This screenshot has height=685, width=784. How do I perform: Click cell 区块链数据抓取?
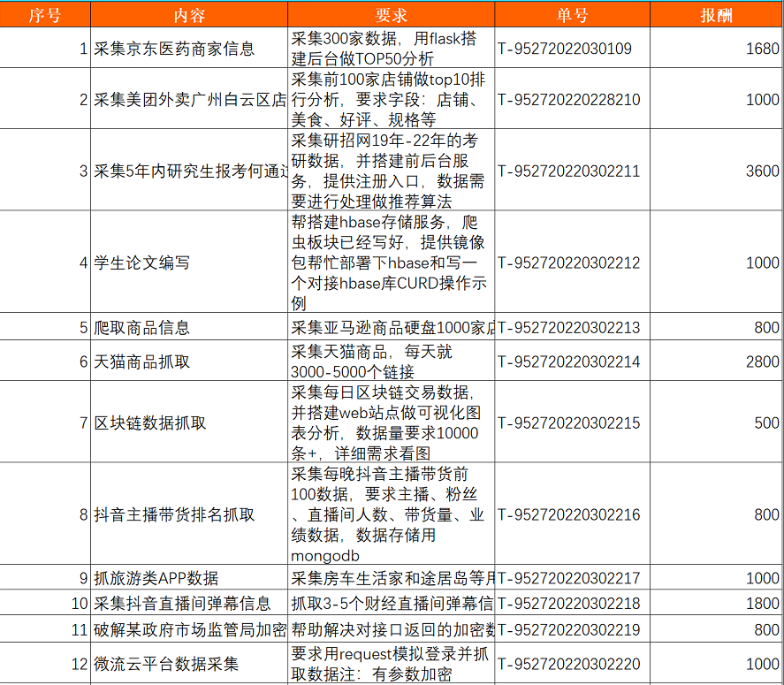[189, 422]
